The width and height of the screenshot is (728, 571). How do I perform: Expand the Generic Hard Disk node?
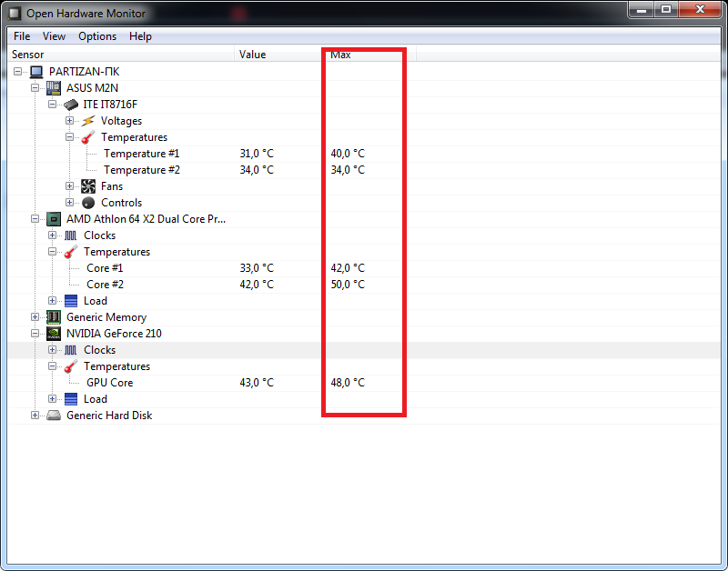point(35,415)
